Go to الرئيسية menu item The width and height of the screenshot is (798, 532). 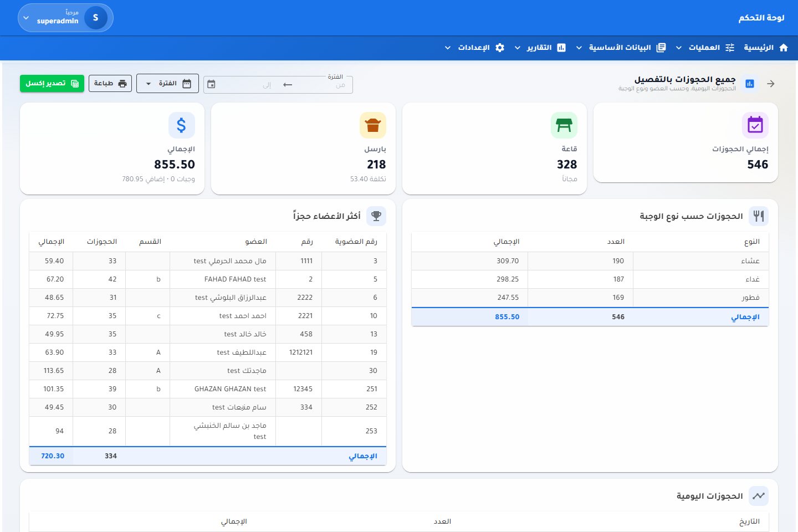click(x=766, y=48)
